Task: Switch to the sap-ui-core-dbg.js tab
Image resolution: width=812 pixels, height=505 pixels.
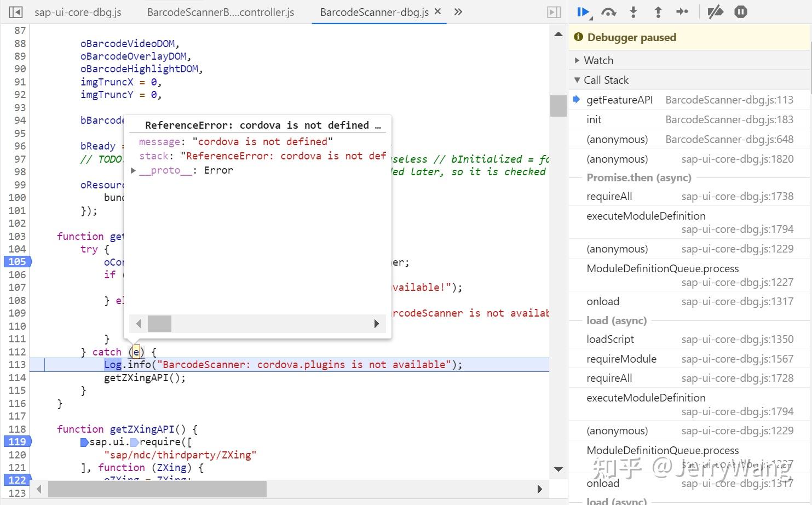Action: pyautogui.click(x=78, y=12)
